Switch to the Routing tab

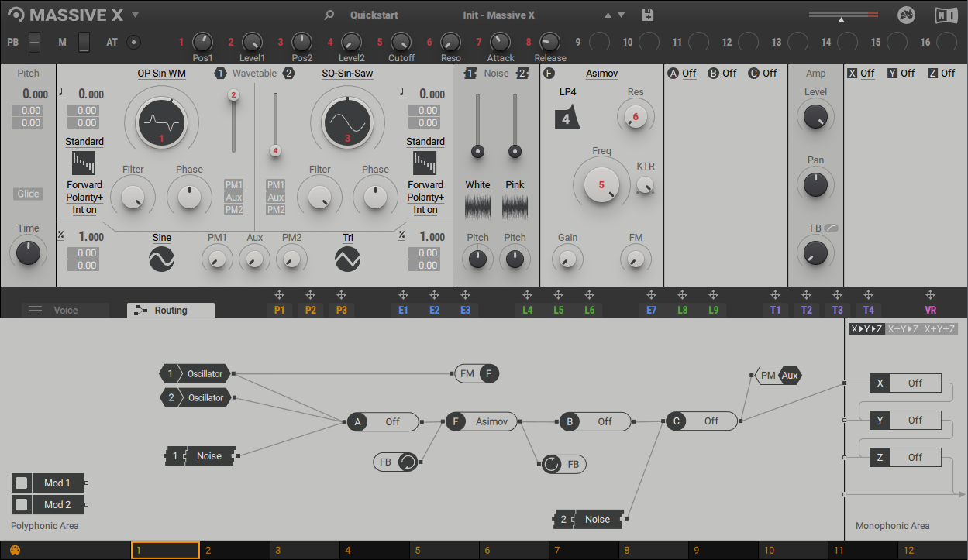pyautogui.click(x=171, y=310)
